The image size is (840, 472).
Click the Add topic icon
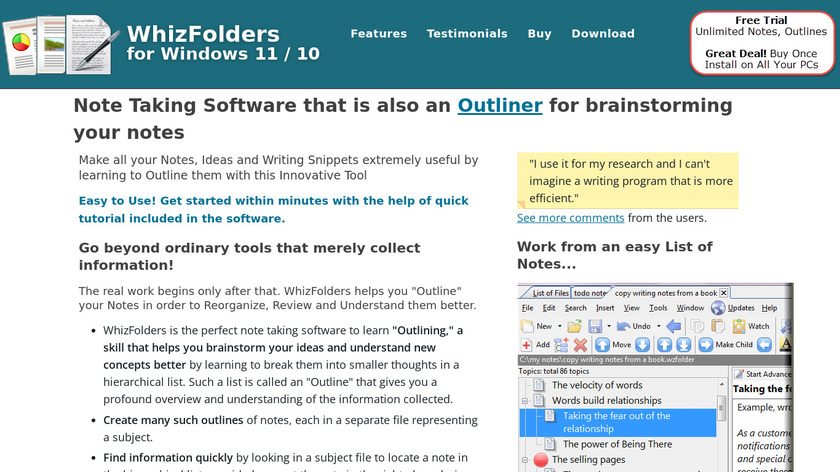[526, 344]
